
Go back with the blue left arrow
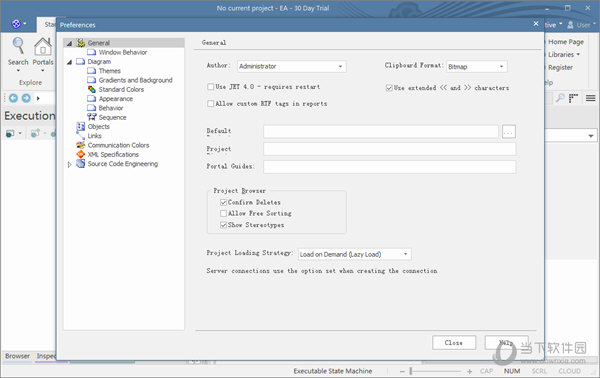pos(13,98)
